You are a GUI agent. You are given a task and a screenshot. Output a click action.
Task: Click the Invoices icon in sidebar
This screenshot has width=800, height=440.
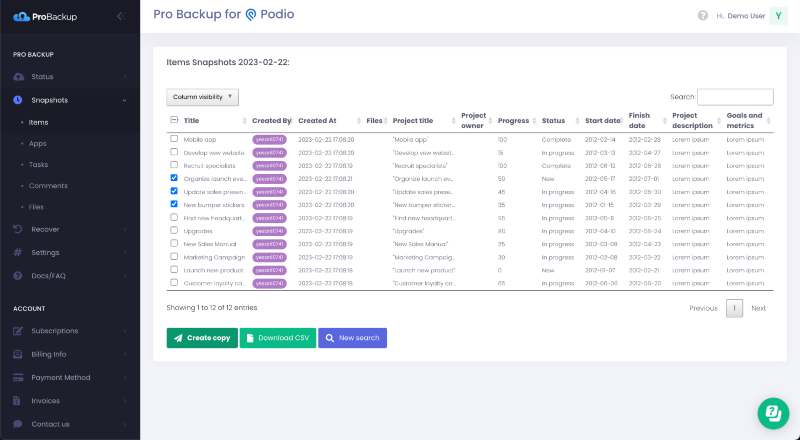click(x=18, y=400)
